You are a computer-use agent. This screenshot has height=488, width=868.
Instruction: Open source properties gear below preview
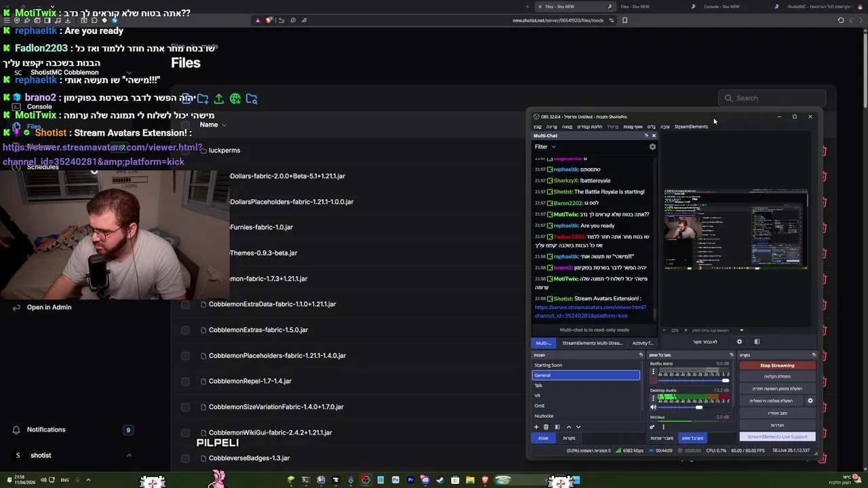point(739,342)
